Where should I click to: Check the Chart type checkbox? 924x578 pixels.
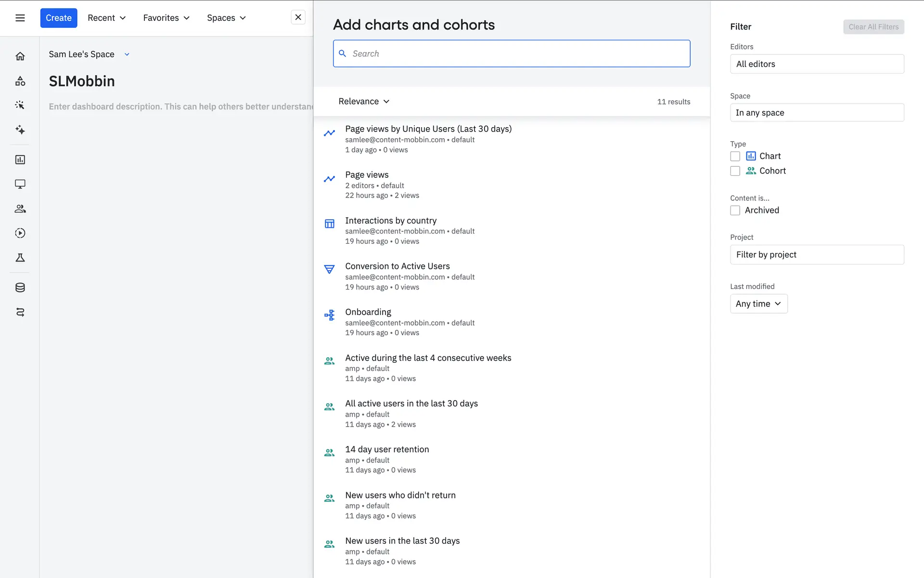point(735,156)
